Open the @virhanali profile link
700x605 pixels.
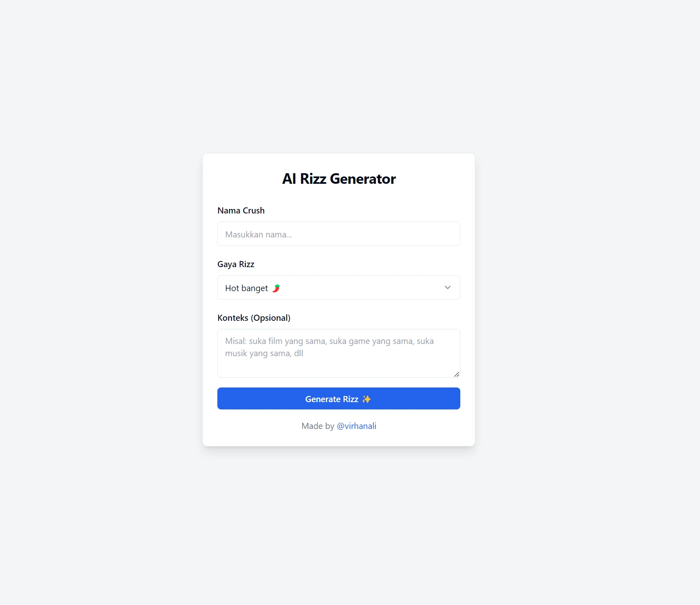(356, 426)
